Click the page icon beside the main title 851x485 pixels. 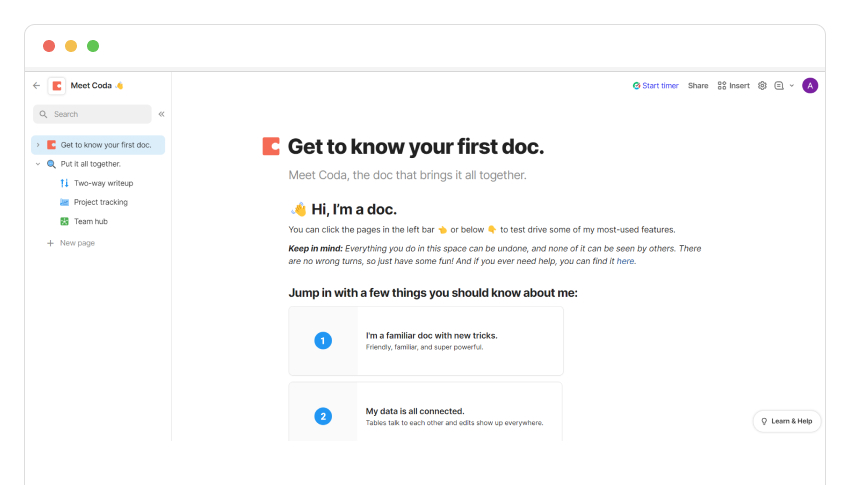tap(271, 146)
